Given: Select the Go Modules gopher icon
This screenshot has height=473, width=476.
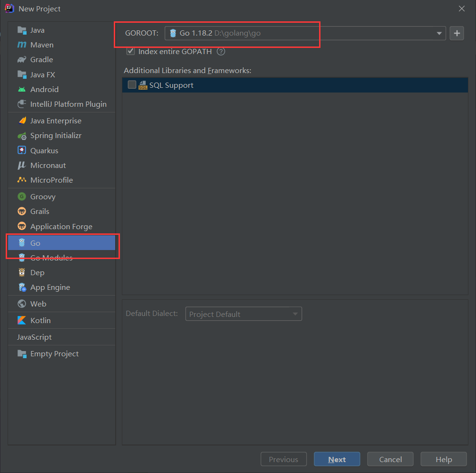Looking at the screenshot, I should [x=22, y=258].
